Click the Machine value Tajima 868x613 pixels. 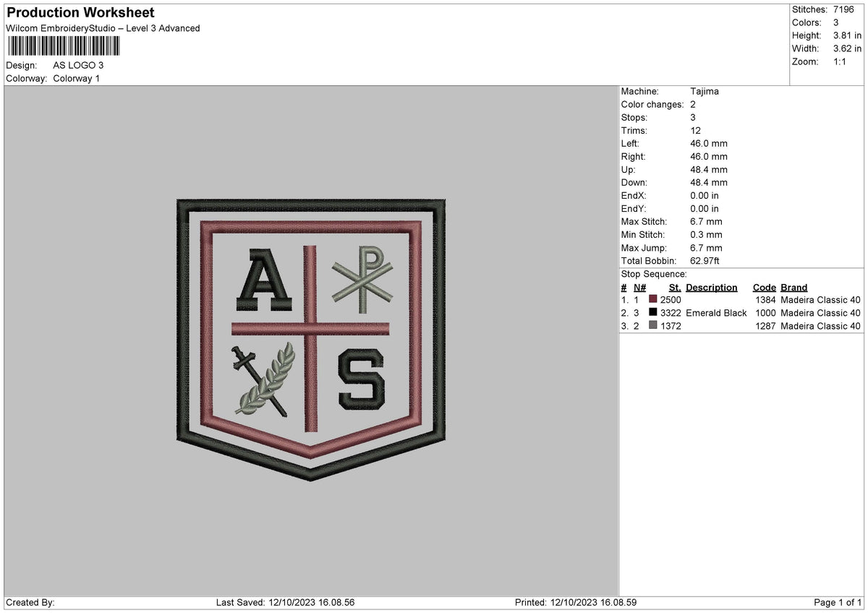(x=704, y=91)
